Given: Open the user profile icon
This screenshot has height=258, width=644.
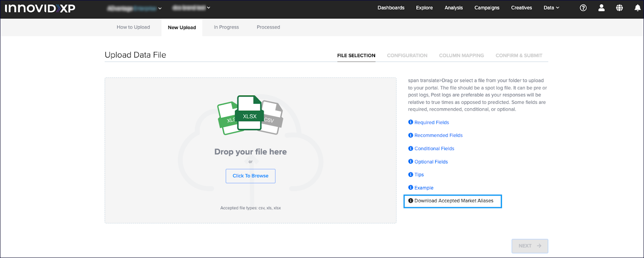Looking at the screenshot, I should 601,8.
